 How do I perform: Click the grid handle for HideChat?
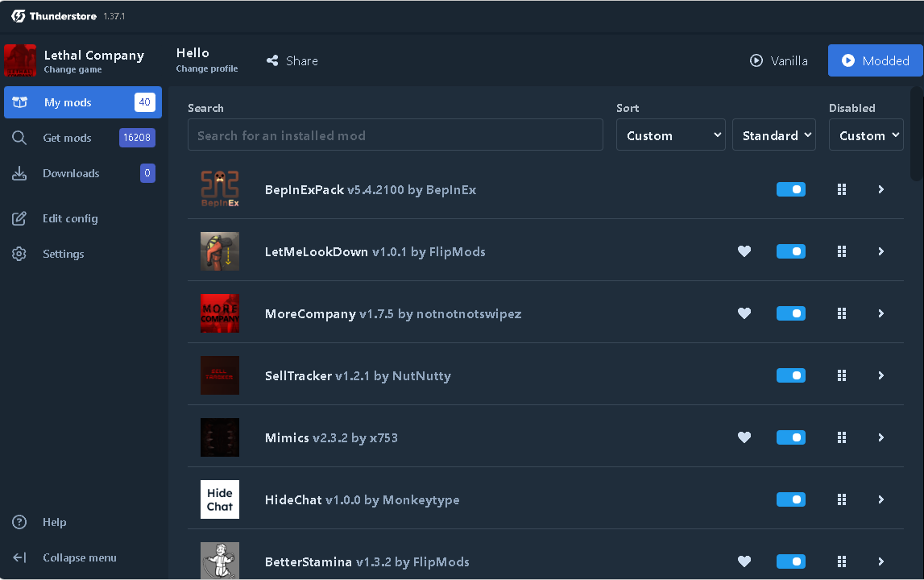pos(842,499)
